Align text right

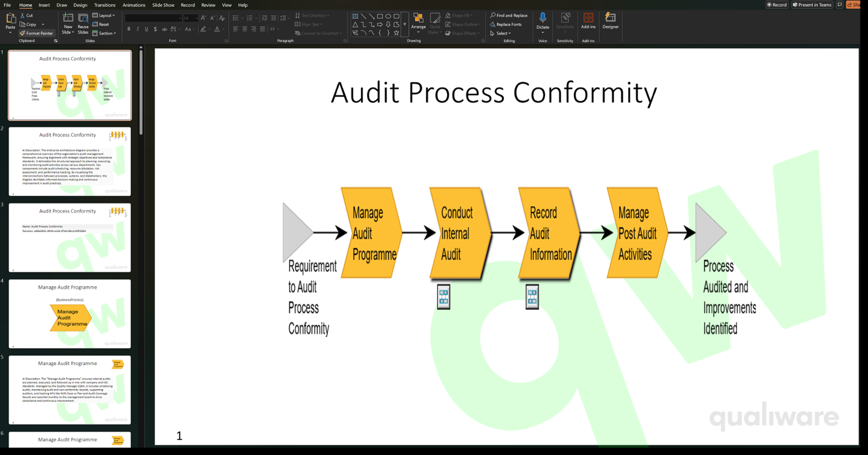(253, 29)
